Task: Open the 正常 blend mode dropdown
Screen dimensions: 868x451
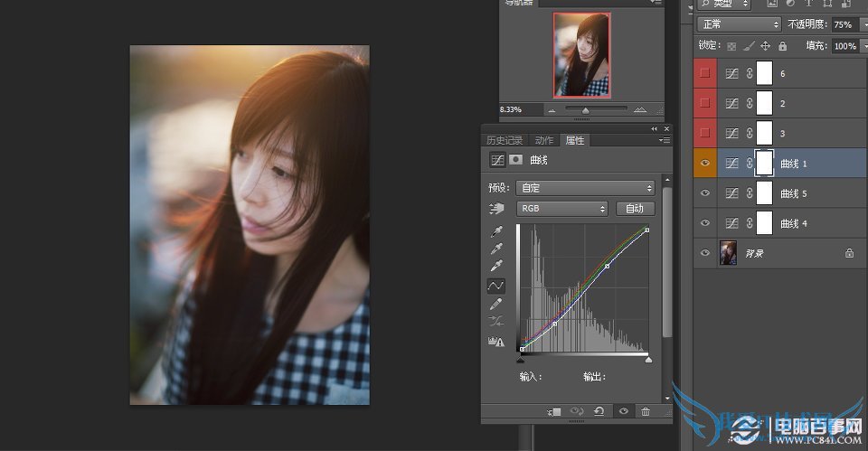Action: [739, 24]
